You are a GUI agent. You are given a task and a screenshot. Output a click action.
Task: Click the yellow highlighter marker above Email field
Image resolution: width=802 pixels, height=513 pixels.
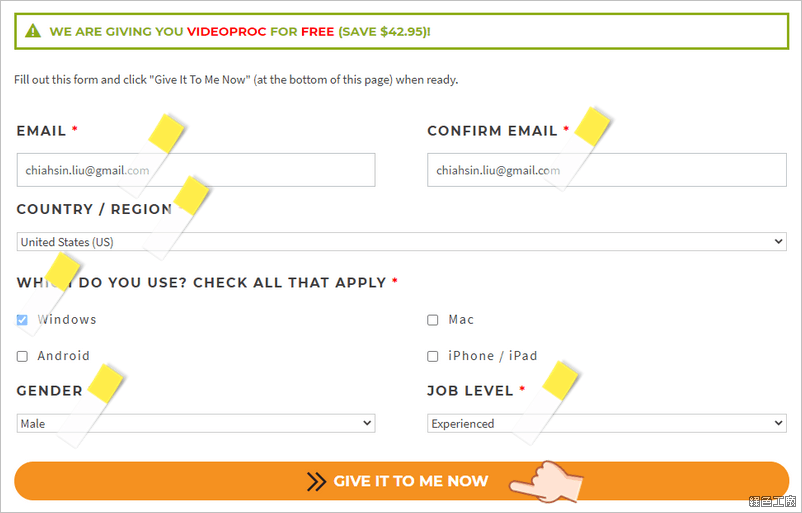click(167, 133)
